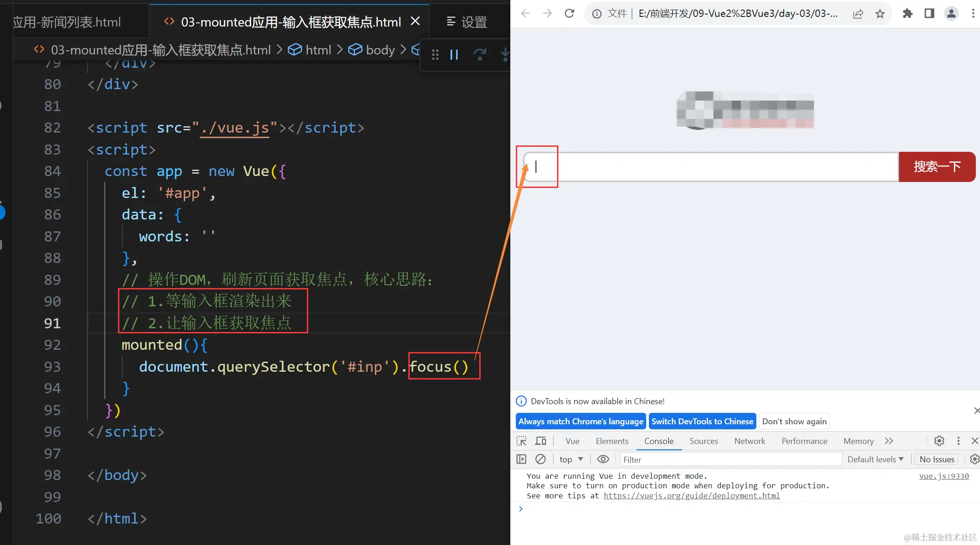Click the 搜索一下 search button

pos(937,167)
